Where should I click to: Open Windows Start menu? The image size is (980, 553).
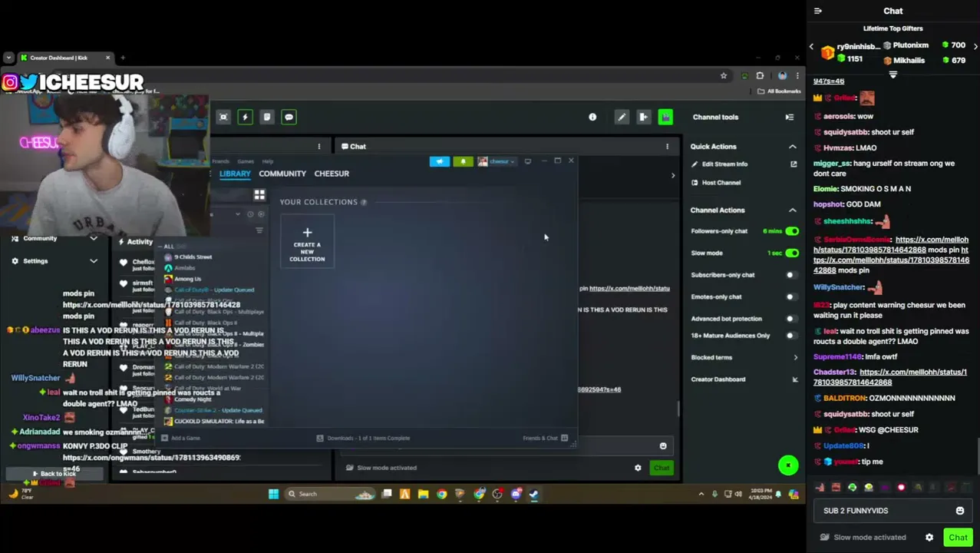(x=273, y=494)
